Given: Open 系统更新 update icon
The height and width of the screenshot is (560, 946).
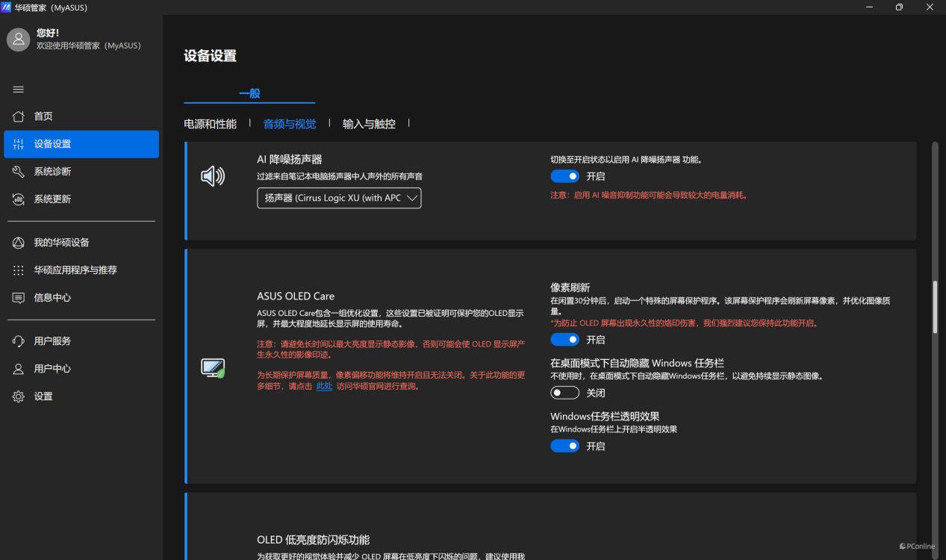Looking at the screenshot, I should coord(19,199).
